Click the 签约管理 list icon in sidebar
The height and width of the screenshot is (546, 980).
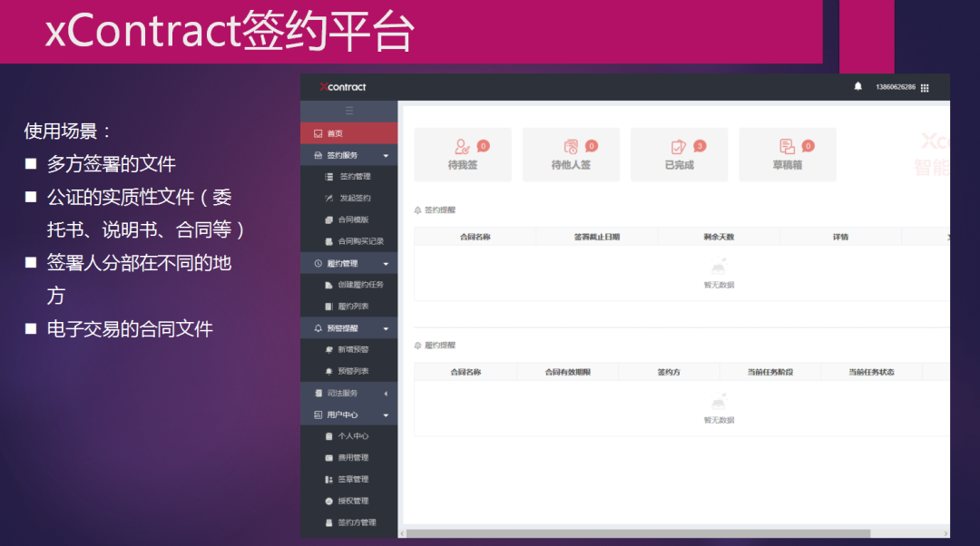(328, 177)
